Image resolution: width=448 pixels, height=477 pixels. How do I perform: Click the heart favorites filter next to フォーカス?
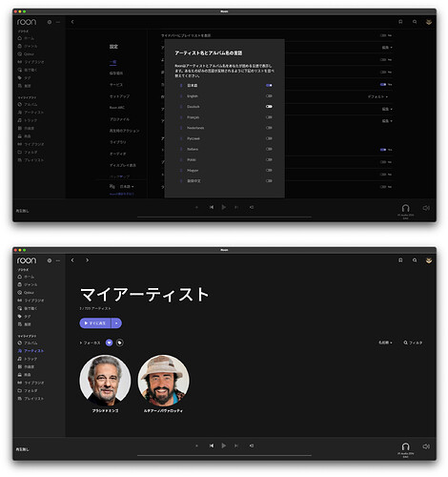(109, 342)
